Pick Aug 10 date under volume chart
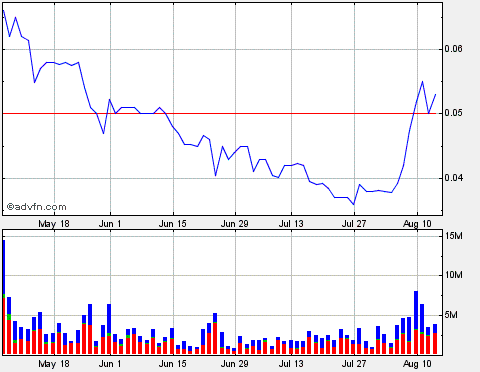This screenshot has width=480, height=372. click(x=417, y=364)
